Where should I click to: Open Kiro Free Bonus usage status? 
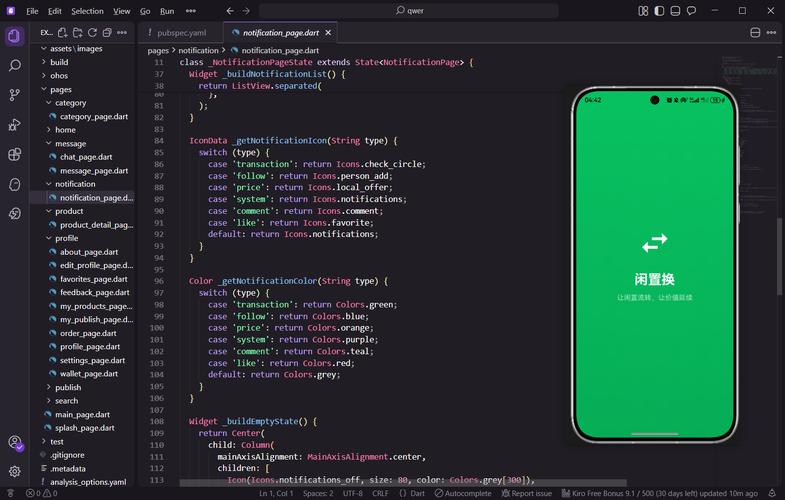(659, 493)
